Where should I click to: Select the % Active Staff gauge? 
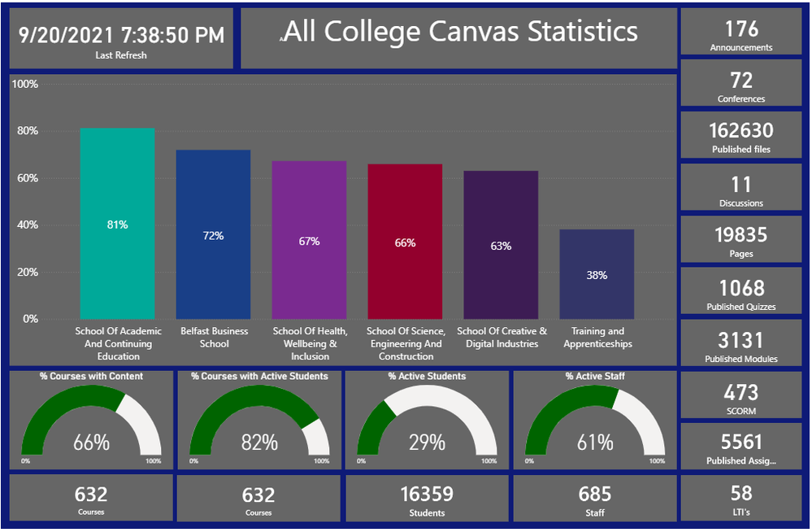(x=594, y=423)
